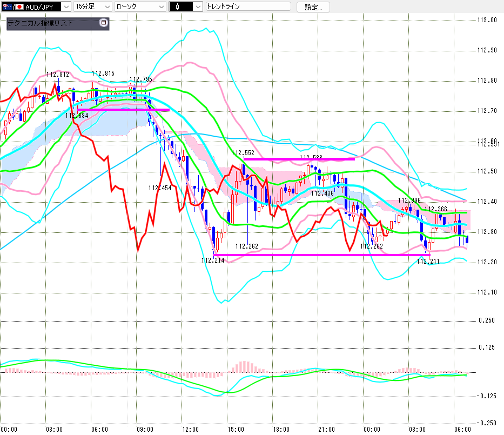Viewport: 504px width, 435px height.
Task: Click the テクニカル指標リスト title bar
Action: 58,24
